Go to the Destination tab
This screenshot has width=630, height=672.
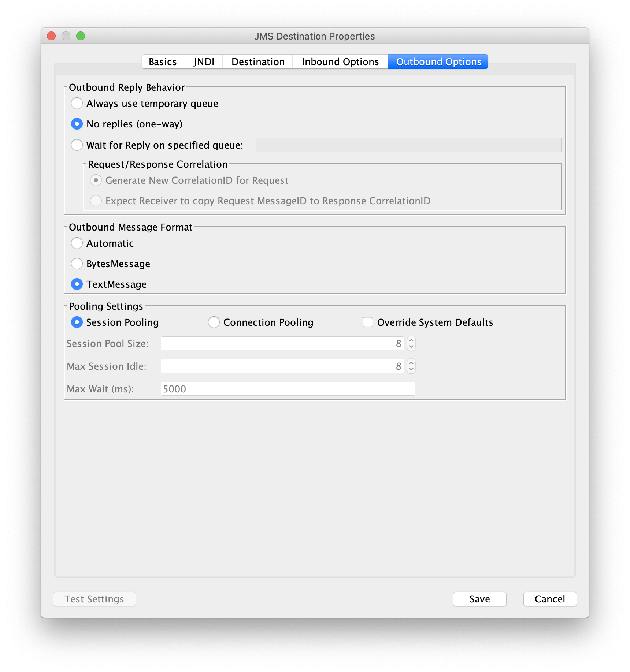[258, 61]
